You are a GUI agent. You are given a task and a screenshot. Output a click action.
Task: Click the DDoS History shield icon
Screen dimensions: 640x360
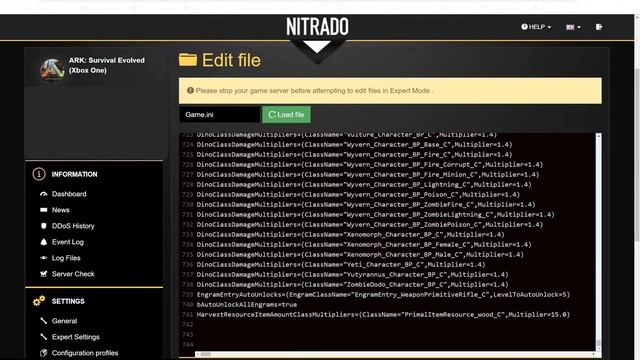[44, 226]
